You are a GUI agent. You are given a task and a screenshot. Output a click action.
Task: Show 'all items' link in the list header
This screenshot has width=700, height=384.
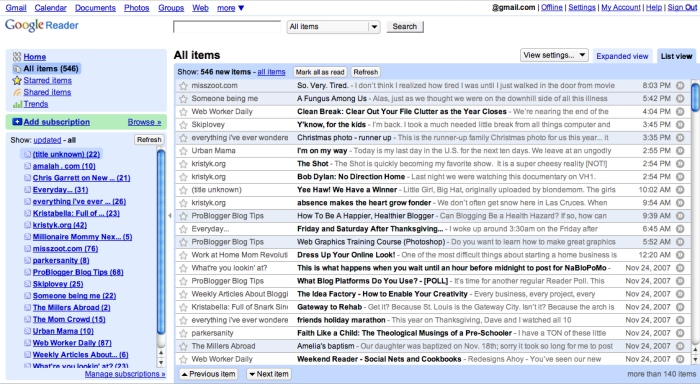click(x=271, y=72)
